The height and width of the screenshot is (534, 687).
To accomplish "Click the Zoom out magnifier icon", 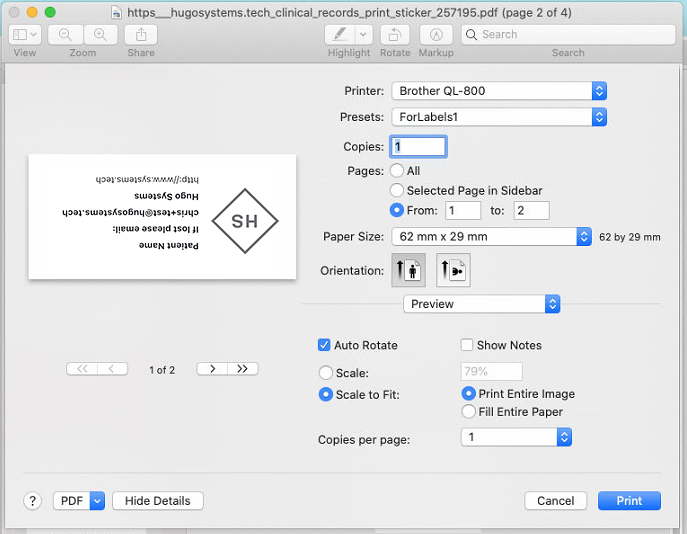I will click(65, 34).
